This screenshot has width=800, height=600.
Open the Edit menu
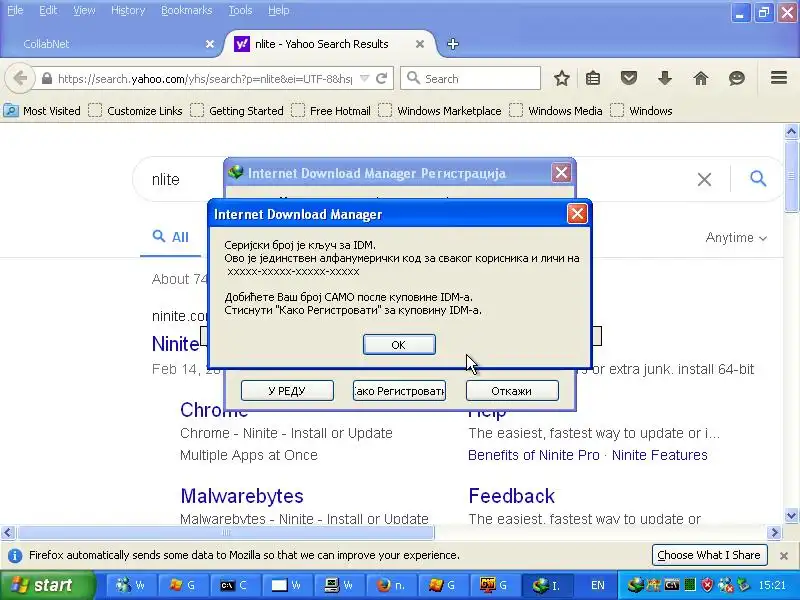pos(48,10)
